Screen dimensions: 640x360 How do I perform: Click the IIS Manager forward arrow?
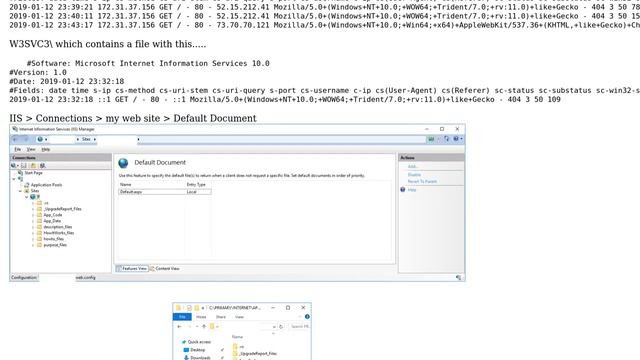26,140
